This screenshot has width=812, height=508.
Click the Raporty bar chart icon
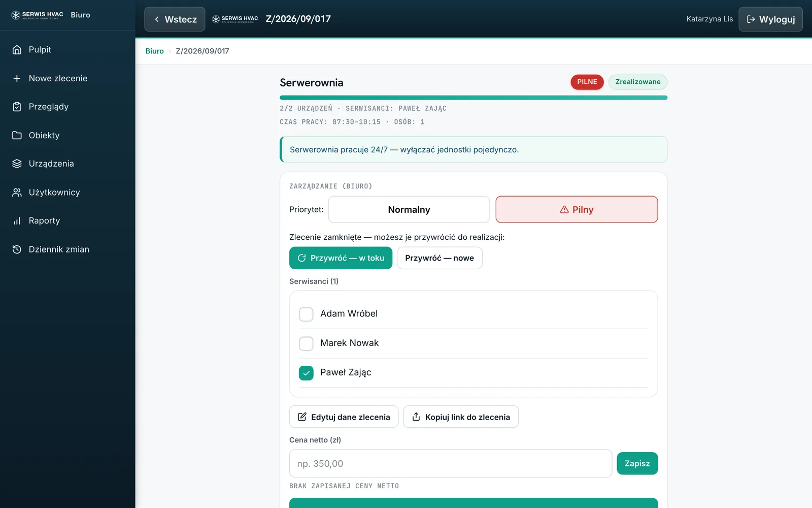click(17, 221)
